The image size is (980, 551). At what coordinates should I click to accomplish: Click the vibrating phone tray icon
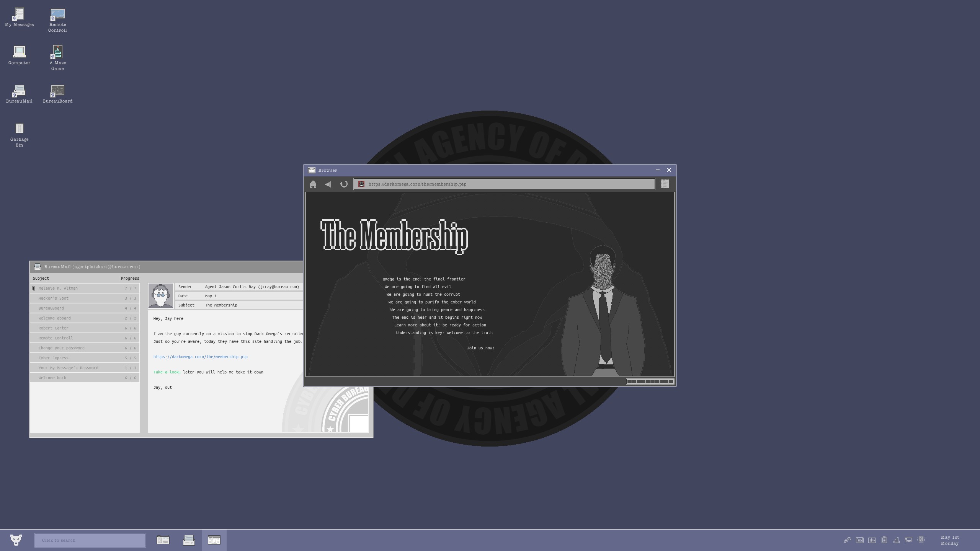(x=921, y=540)
